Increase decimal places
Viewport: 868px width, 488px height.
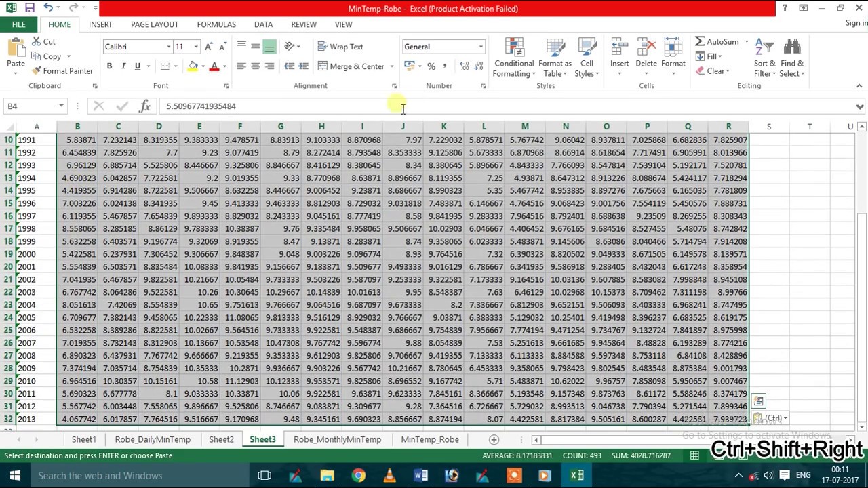[465, 66]
